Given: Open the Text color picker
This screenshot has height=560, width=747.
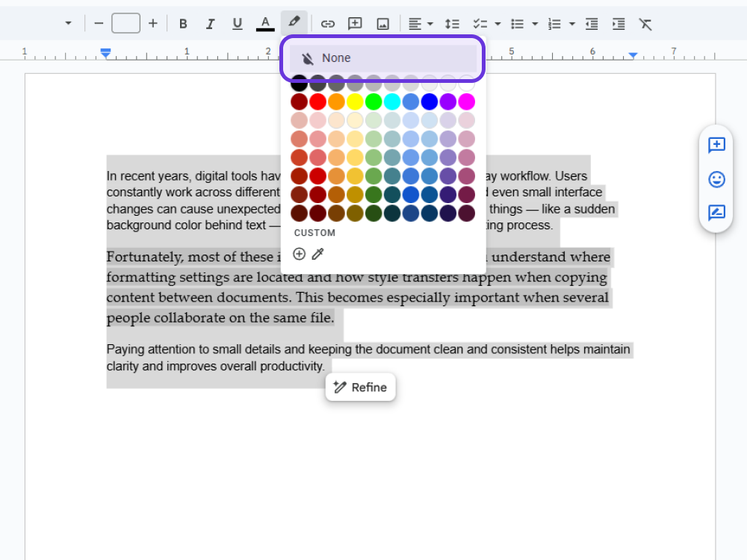Looking at the screenshot, I should click(x=264, y=23).
